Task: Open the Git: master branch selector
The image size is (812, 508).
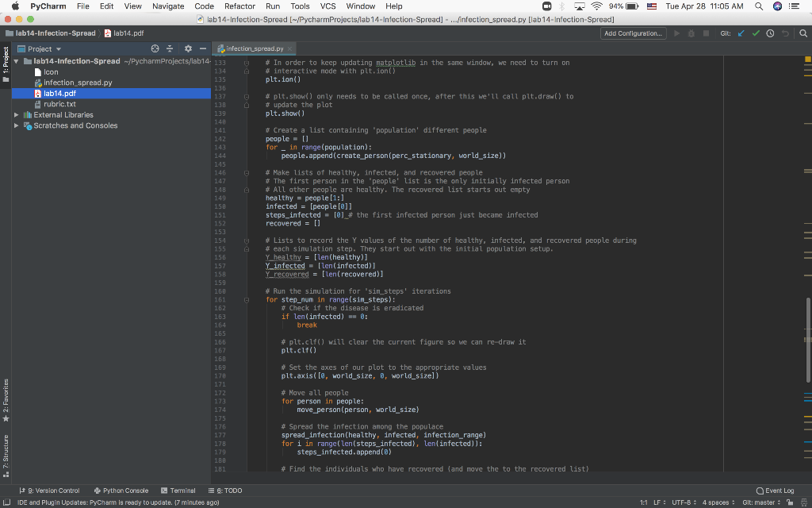Action: pos(761,502)
